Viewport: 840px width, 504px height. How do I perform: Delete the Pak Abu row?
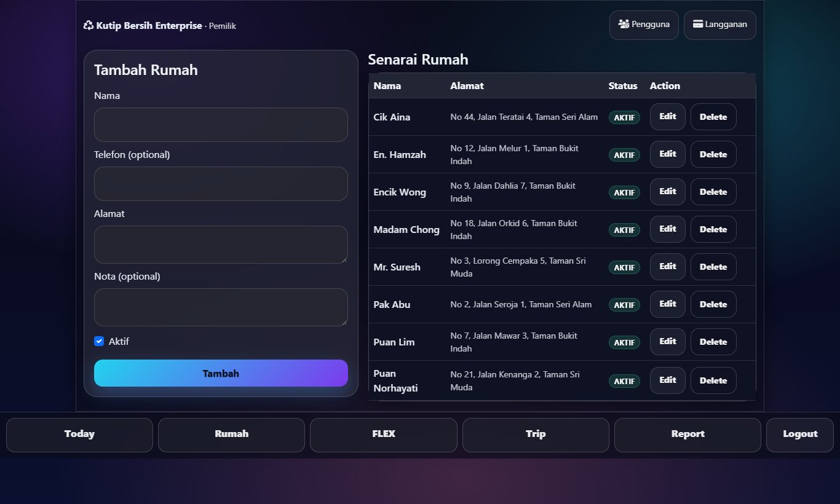[713, 304]
